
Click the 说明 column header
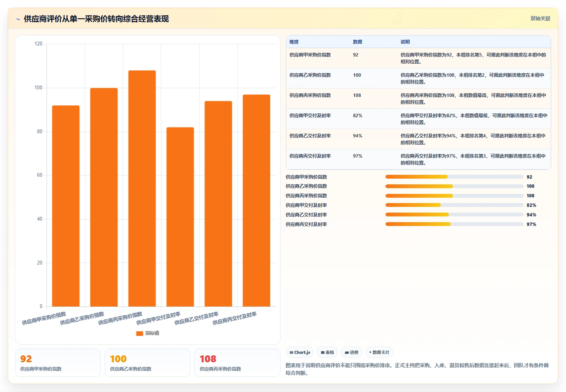click(x=405, y=42)
